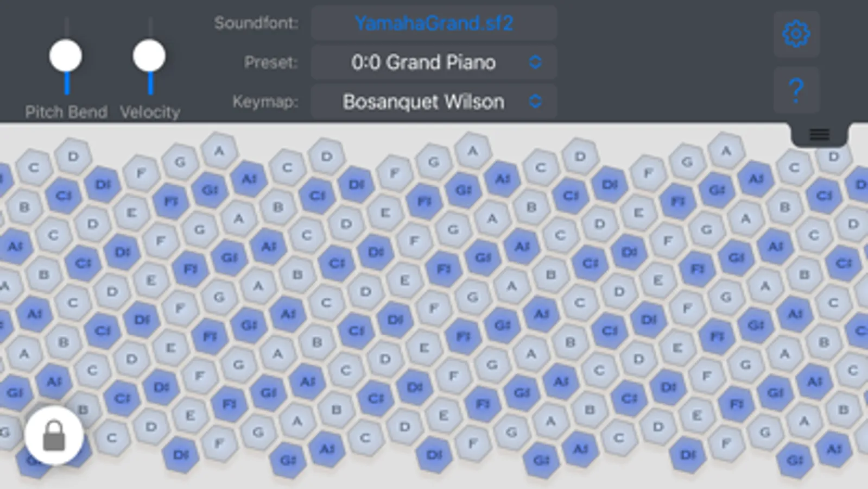The image size is (868, 489).
Task: Click the Preset up-down chevron arrows
Action: click(535, 62)
